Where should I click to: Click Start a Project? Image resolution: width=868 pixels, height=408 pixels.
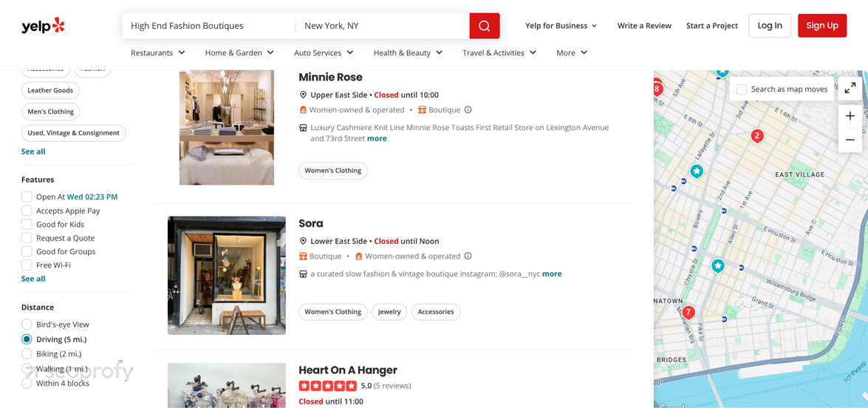tap(712, 25)
